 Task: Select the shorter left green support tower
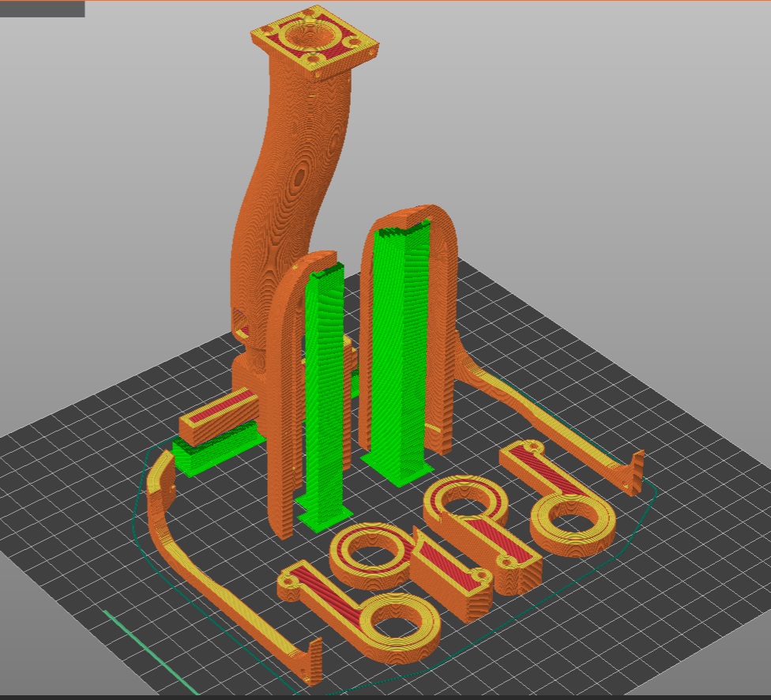click(x=325, y=395)
